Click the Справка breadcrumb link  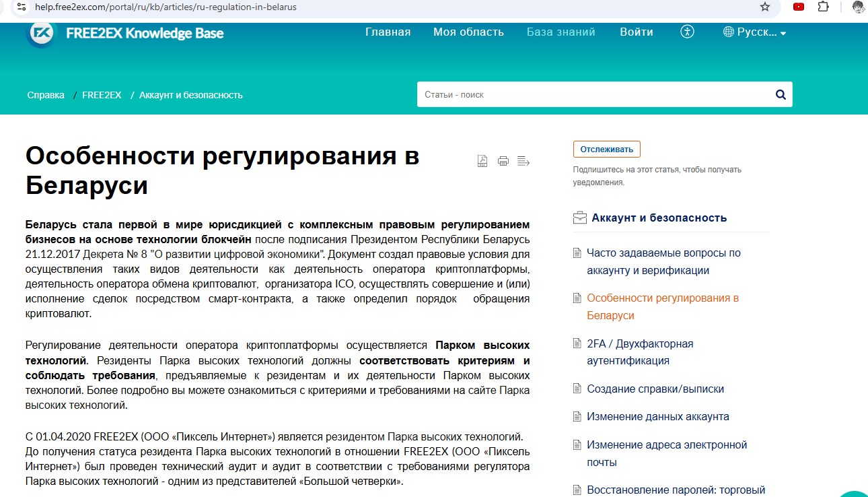pyautogui.click(x=46, y=95)
